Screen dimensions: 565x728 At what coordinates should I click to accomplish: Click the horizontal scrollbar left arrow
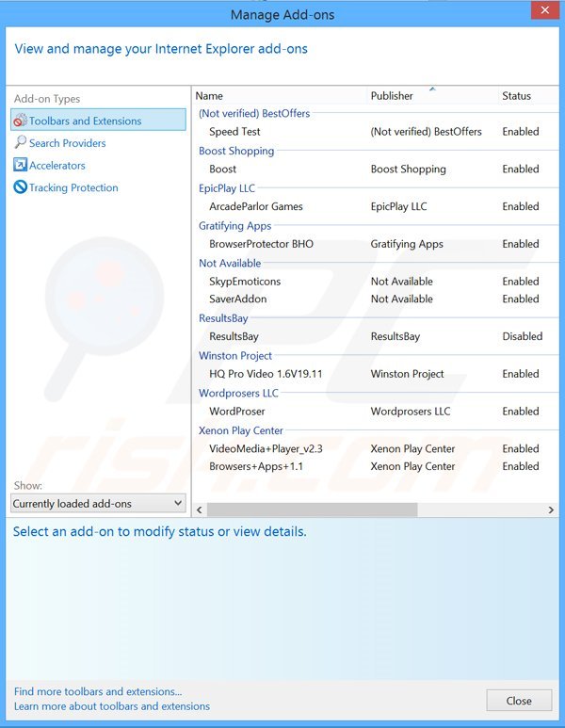pos(200,510)
